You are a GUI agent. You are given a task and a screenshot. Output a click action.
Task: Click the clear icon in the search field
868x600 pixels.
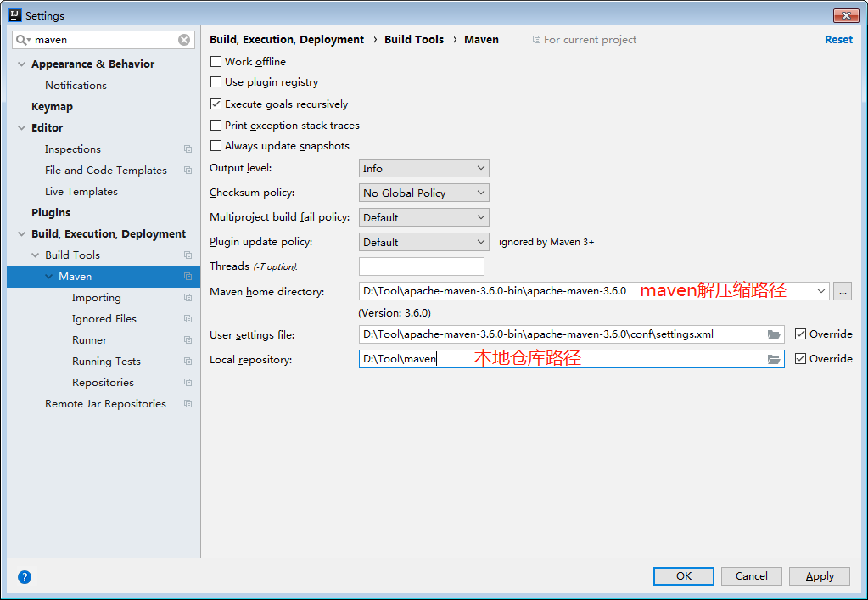[x=183, y=40]
